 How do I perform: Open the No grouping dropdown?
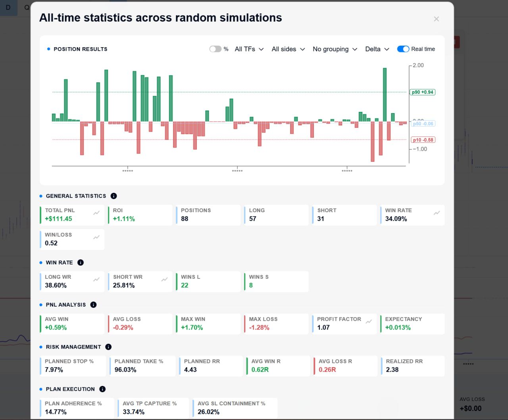[x=335, y=49]
